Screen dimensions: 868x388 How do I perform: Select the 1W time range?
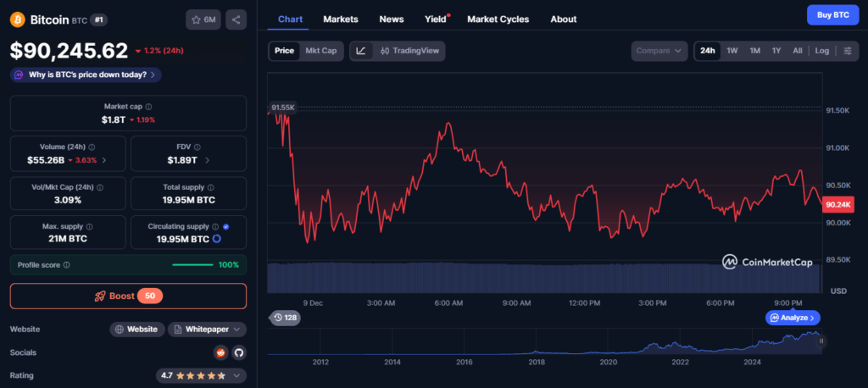pyautogui.click(x=732, y=51)
